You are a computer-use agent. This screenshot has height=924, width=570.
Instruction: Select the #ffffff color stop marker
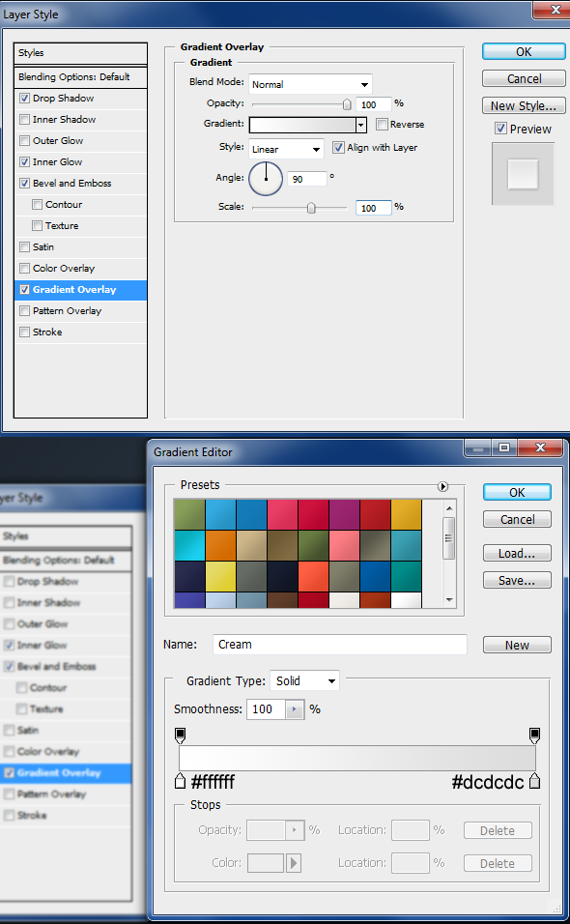[181, 781]
